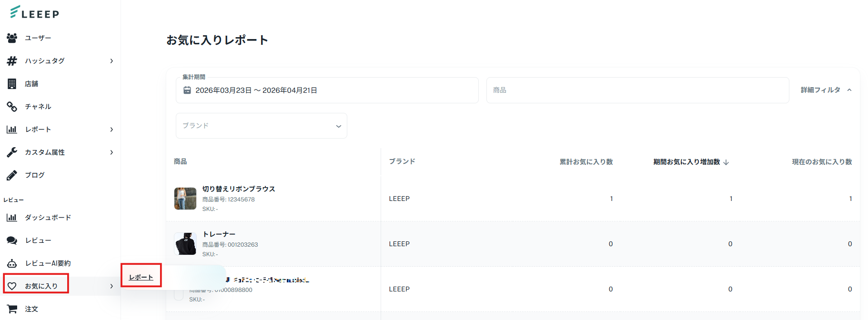Click the レポート submenu link
868x320 pixels.
(x=141, y=277)
